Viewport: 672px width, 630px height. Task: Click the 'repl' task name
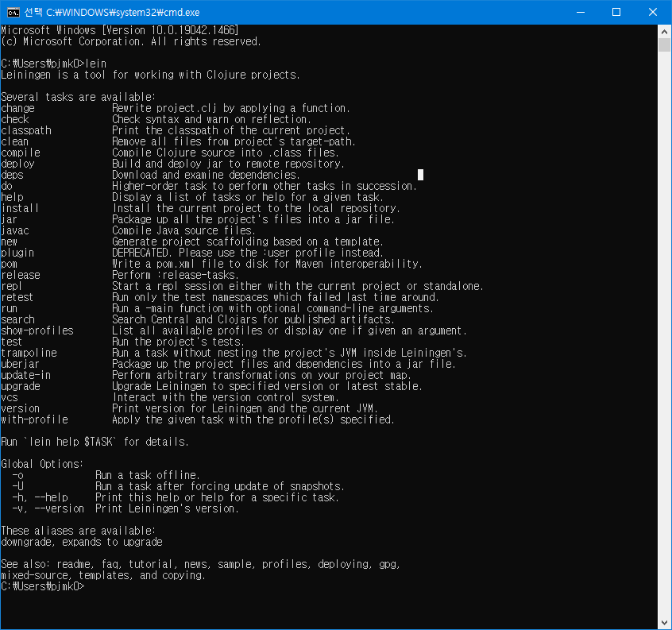point(11,286)
